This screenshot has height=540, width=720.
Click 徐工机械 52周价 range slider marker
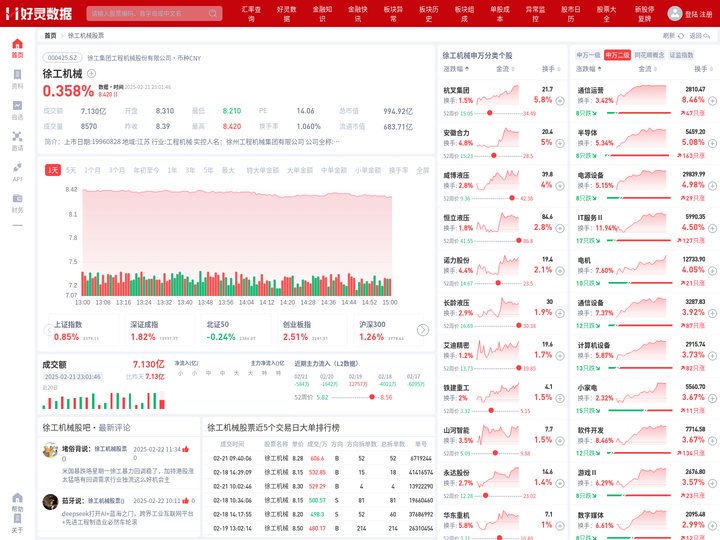[x=371, y=397]
